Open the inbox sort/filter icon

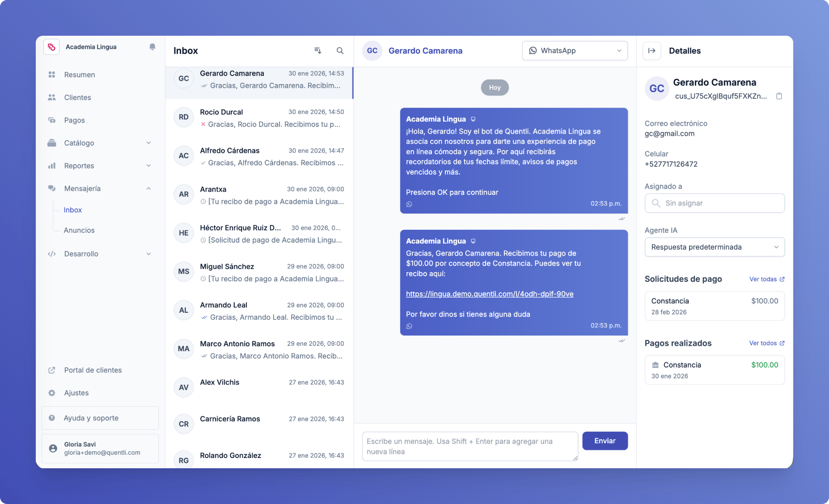[x=318, y=50]
